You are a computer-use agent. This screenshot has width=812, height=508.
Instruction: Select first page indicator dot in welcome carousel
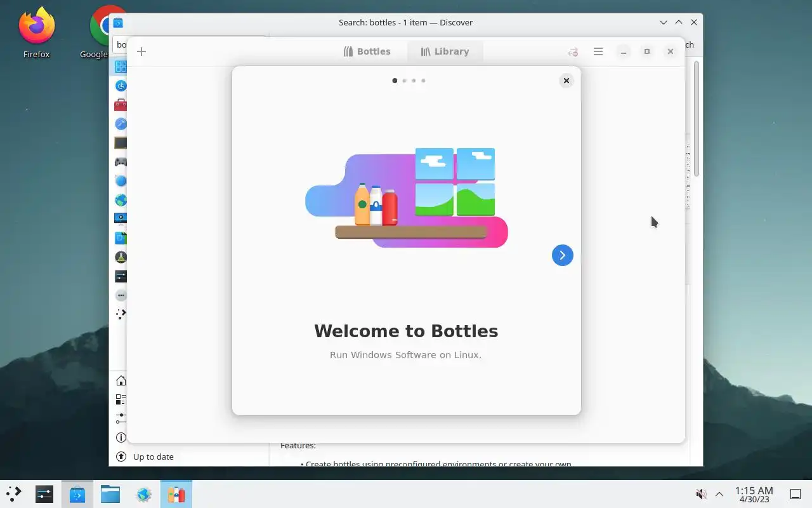tap(395, 81)
